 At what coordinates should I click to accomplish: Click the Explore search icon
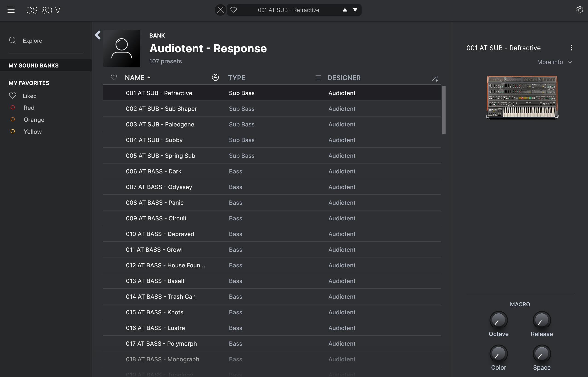(13, 40)
